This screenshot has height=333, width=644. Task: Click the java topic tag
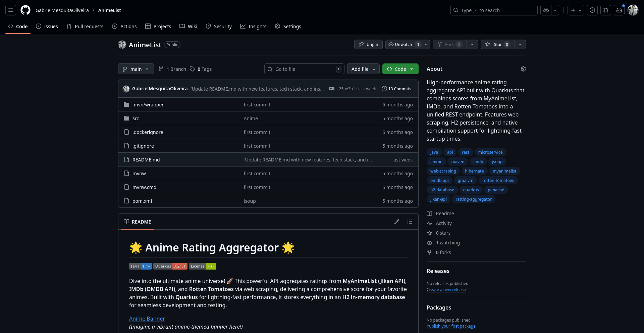click(434, 152)
